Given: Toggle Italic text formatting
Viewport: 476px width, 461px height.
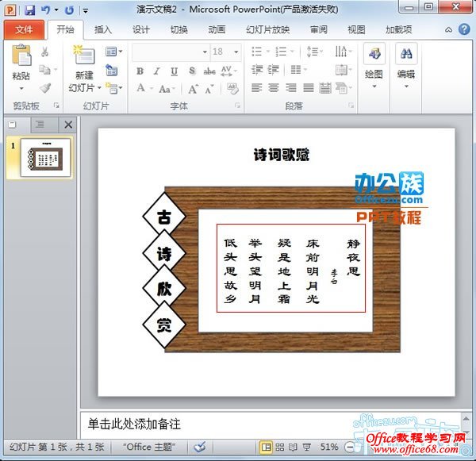Looking at the screenshot, I should coord(156,71).
